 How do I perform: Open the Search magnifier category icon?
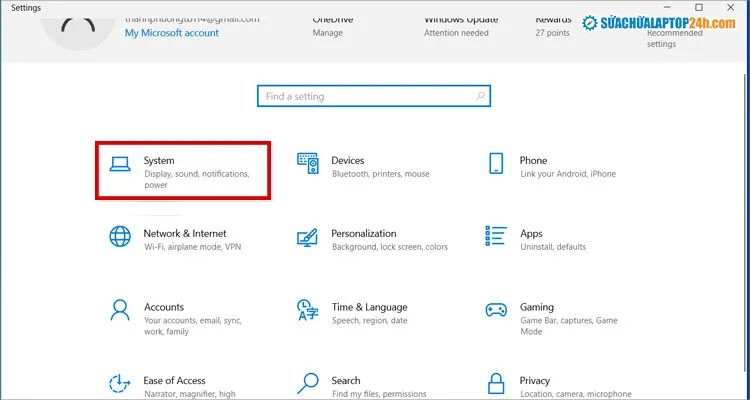pyautogui.click(x=308, y=383)
